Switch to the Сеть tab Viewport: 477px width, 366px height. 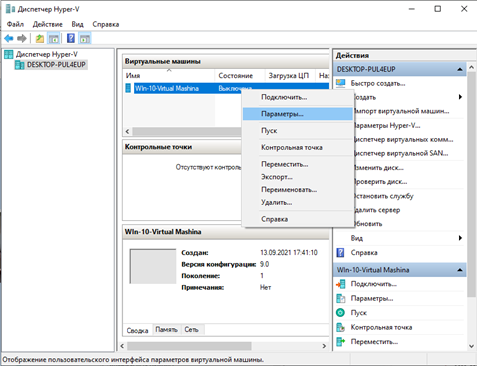[192, 329]
